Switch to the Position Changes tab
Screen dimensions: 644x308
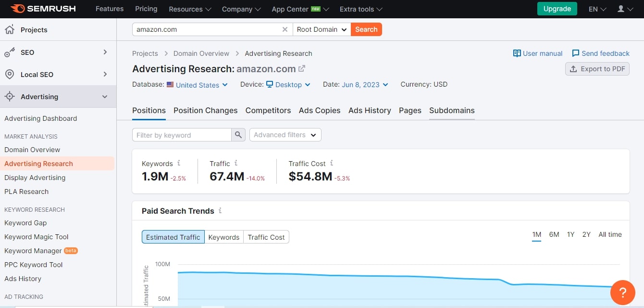(x=206, y=110)
